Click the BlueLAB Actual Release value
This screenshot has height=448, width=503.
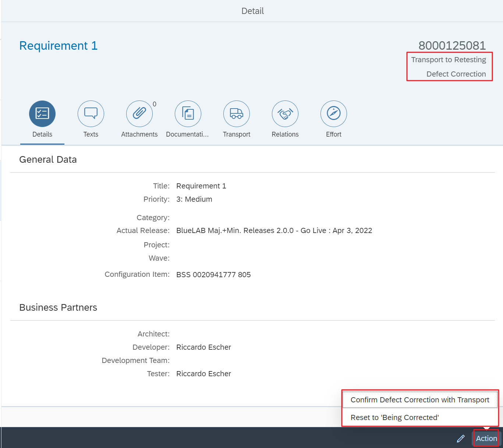click(x=274, y=230)
